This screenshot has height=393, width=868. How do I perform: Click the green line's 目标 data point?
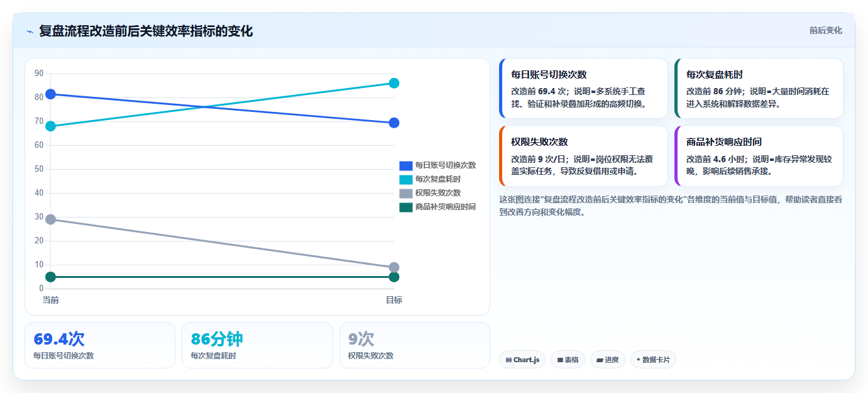pos(394,277)
